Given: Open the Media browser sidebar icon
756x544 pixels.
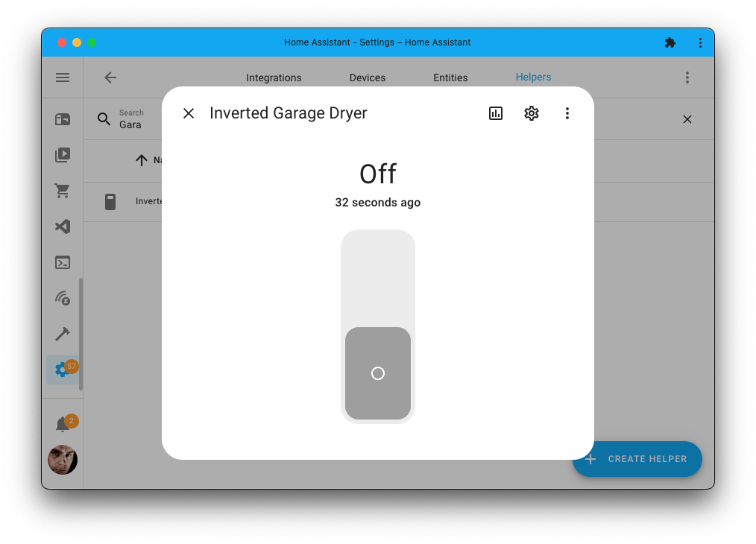Looking at the screenshot, I should 62,154.
